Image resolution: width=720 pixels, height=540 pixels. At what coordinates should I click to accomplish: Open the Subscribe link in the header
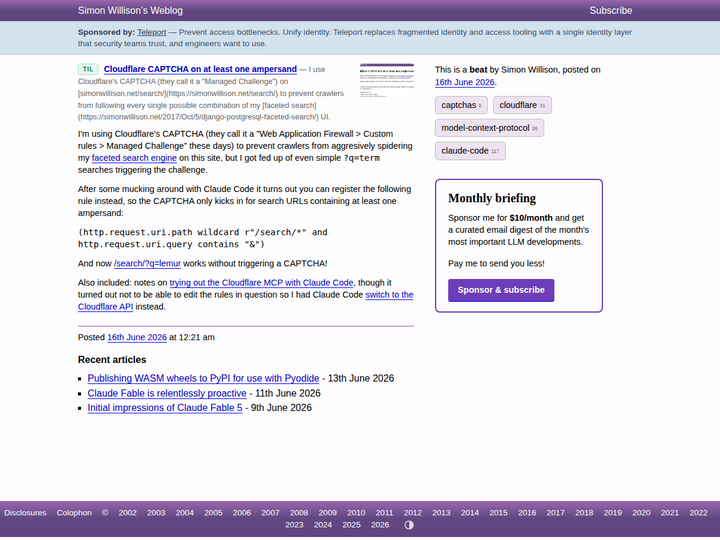tap(611, 11)
